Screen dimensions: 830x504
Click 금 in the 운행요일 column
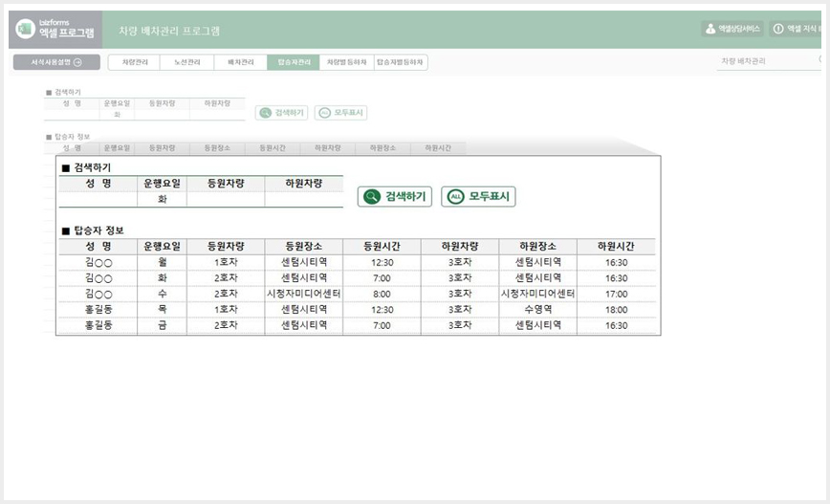(x=162, y=325)
